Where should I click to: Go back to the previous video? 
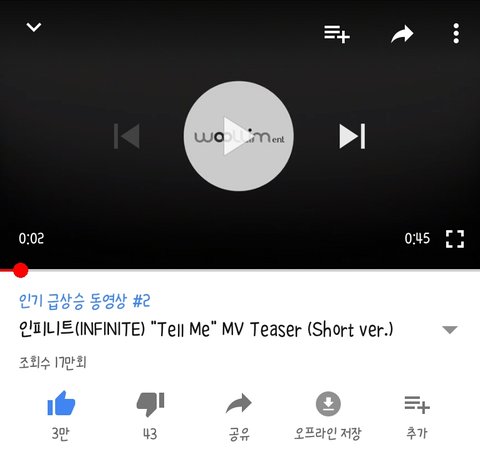(x=127, y=136)
